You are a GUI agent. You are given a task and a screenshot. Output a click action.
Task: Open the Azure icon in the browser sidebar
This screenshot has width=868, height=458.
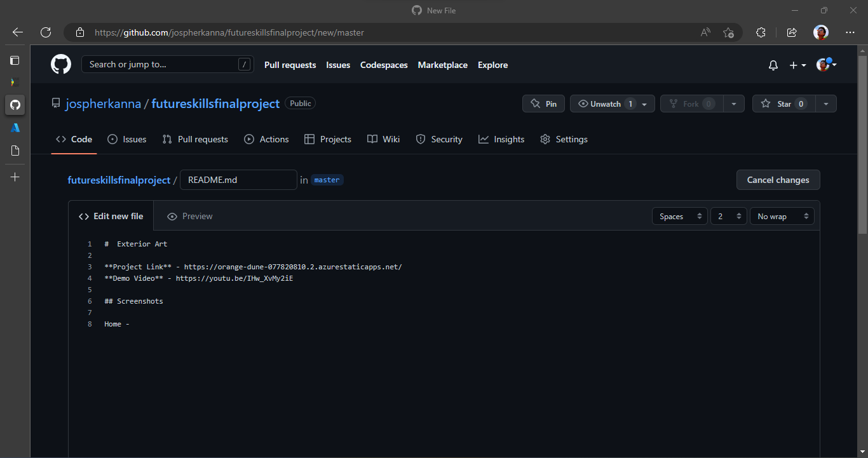[x=15, y=128]
